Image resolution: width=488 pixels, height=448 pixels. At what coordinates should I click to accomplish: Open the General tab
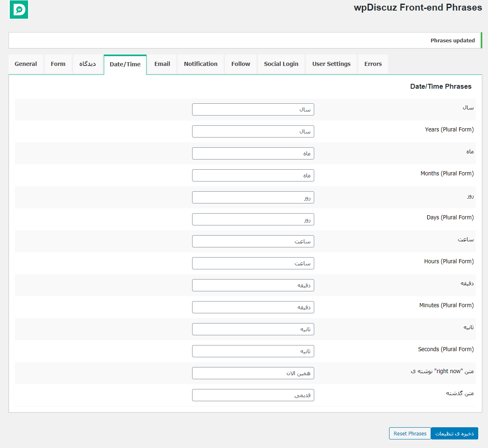[26, 64]
